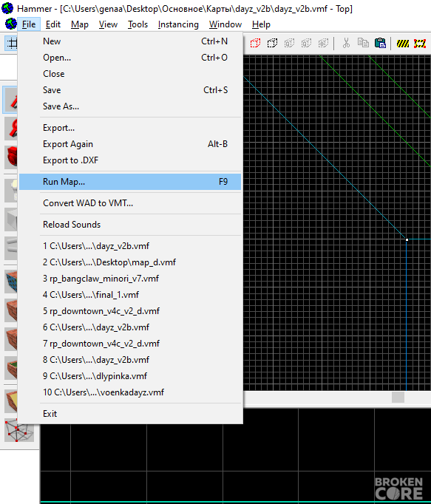Open the Map menu
The image size is (431, 504).
click(x=79, y=24)
